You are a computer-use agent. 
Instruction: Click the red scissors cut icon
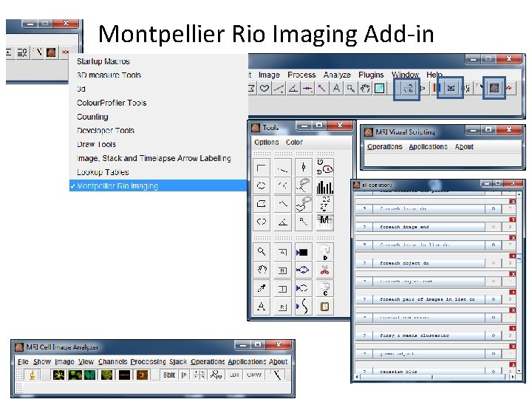(x=324, y=270)
